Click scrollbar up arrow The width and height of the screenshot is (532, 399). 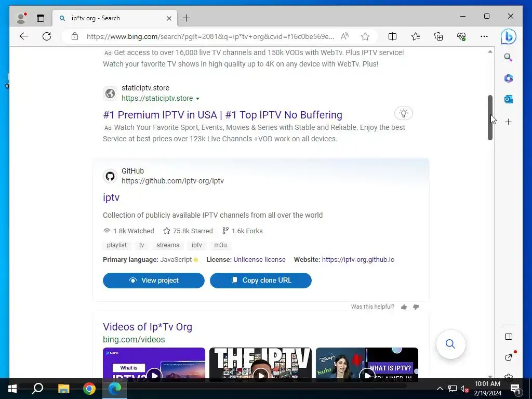(490, 52)
